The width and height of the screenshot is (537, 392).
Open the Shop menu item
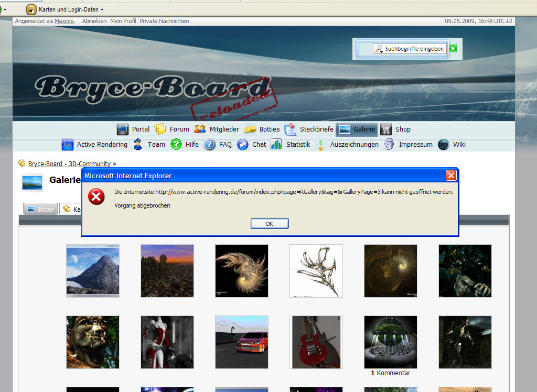403,129
